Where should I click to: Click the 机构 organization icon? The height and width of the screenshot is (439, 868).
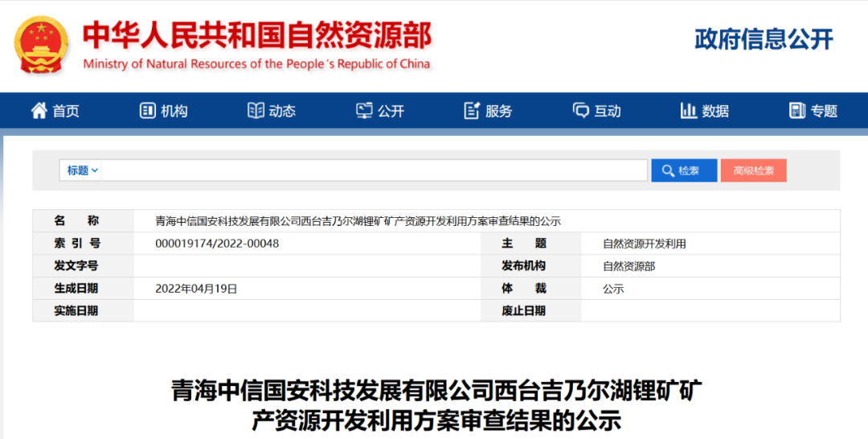pyautogui.click(x=147, y=111)
